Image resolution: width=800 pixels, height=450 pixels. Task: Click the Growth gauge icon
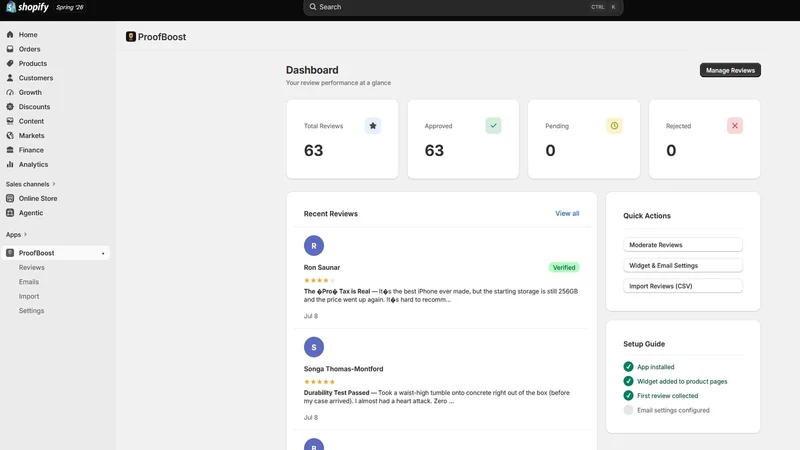(x=10, y=92)
